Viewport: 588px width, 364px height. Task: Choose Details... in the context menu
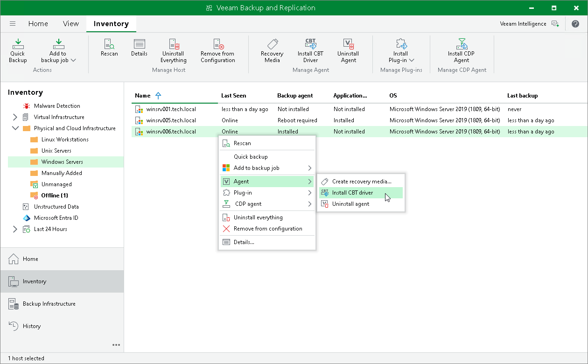click(267, 242)
